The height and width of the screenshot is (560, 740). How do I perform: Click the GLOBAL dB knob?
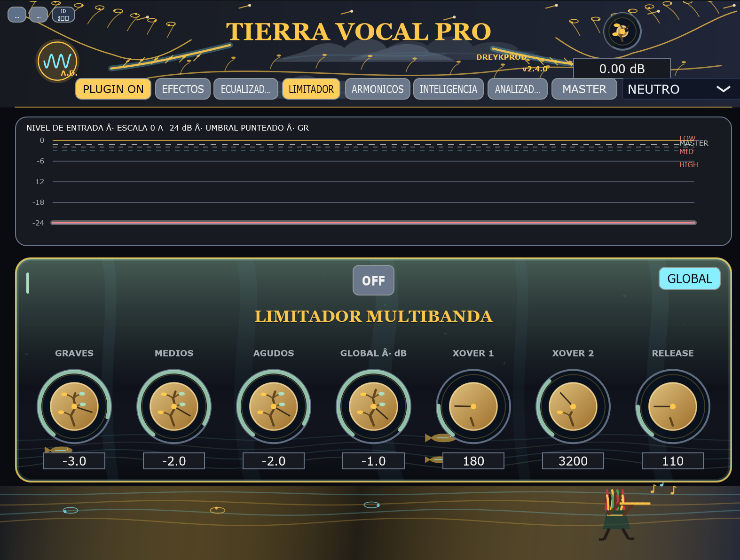[373, 406]
